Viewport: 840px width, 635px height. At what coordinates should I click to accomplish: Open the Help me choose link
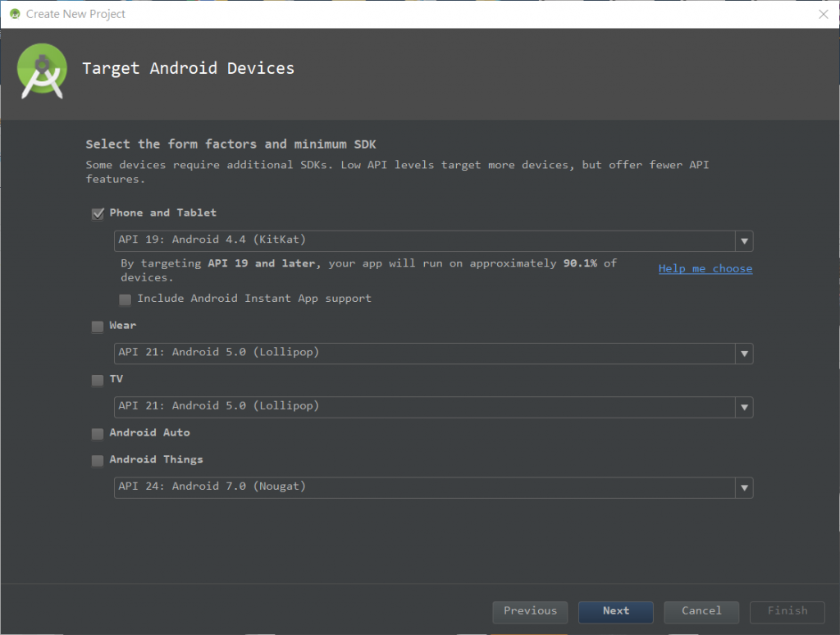coord(705,268)
